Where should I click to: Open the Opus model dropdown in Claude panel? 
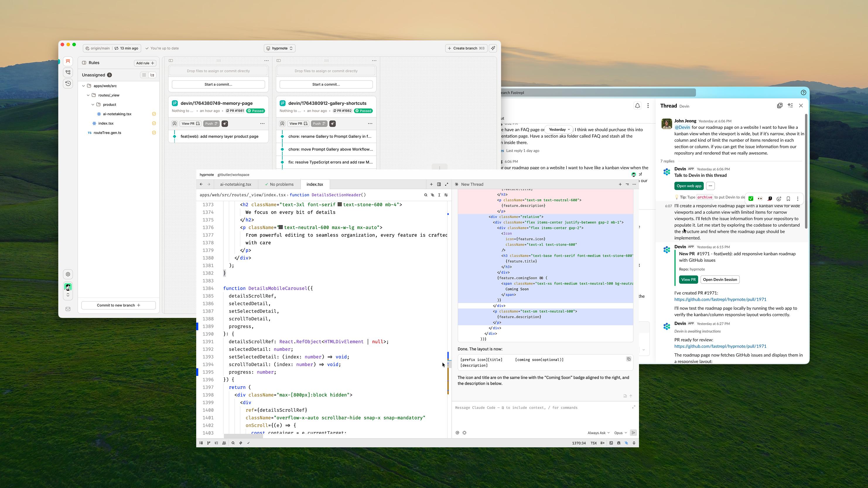pyautogui.click(x=620, y=433)
